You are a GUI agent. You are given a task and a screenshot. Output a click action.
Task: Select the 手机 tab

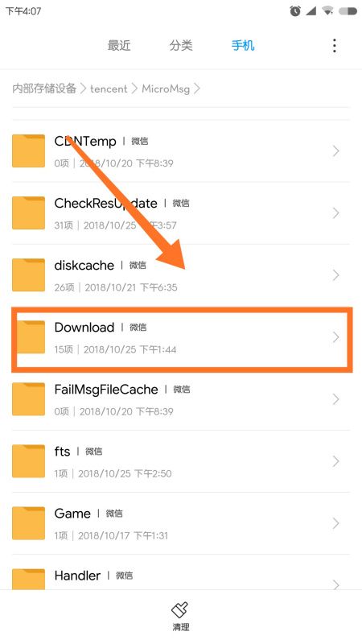point(243,45)
